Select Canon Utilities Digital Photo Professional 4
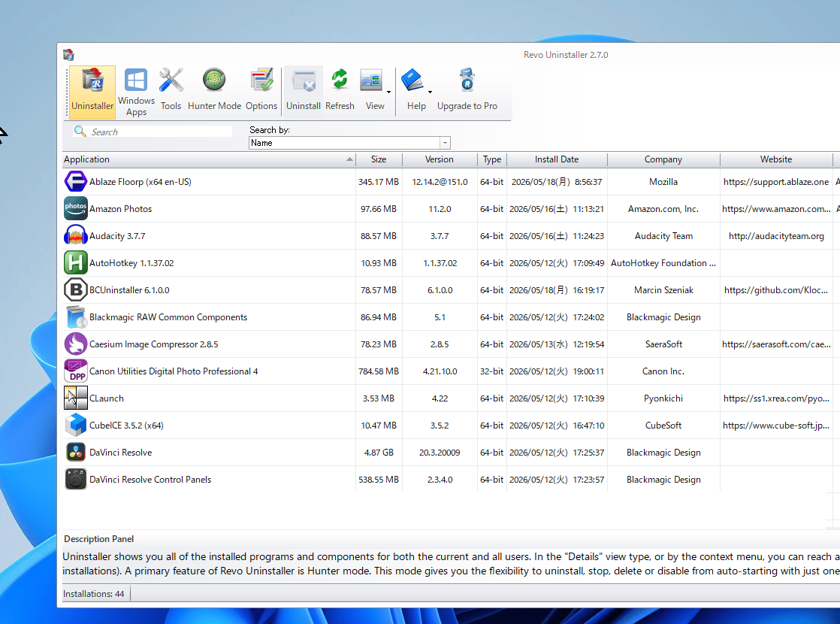The image size is (840, 624). point(174,371)
